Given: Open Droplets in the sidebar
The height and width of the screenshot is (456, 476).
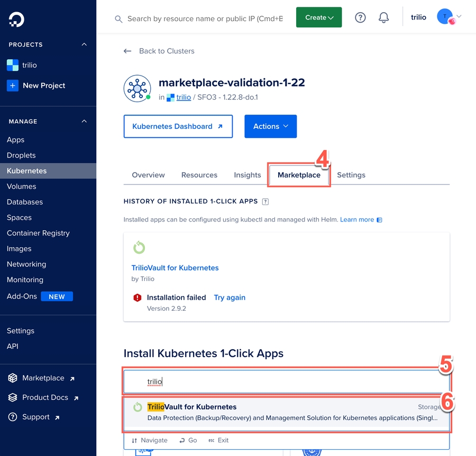Looking at the screenshot, I should tap(21, 155).
